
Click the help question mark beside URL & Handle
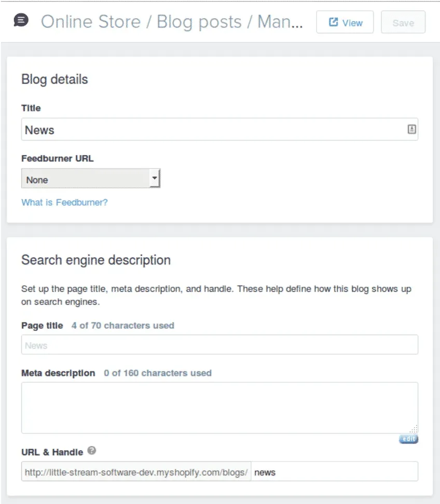click(92, 451)
